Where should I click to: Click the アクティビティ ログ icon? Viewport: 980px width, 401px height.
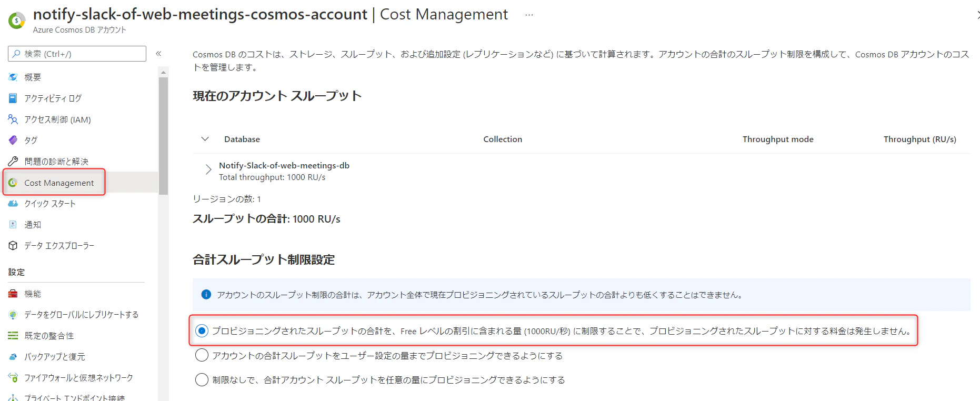pyautogui.click(x=13, y=98)
